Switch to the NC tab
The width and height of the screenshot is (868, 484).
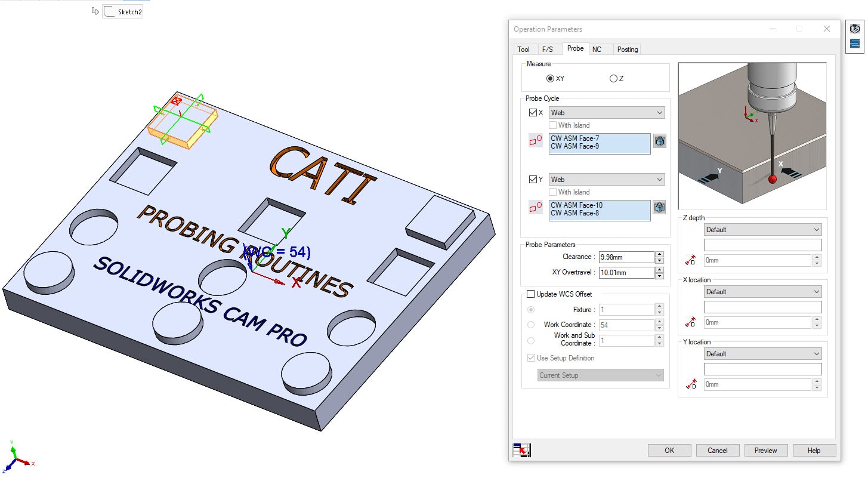[x=597, y=50]
